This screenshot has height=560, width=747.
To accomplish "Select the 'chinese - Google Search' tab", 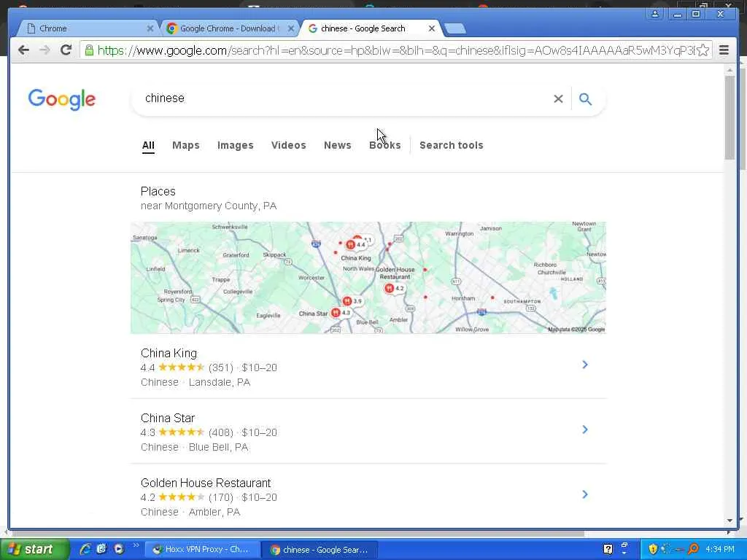I will pyautogui.click(x=370, y=28).
